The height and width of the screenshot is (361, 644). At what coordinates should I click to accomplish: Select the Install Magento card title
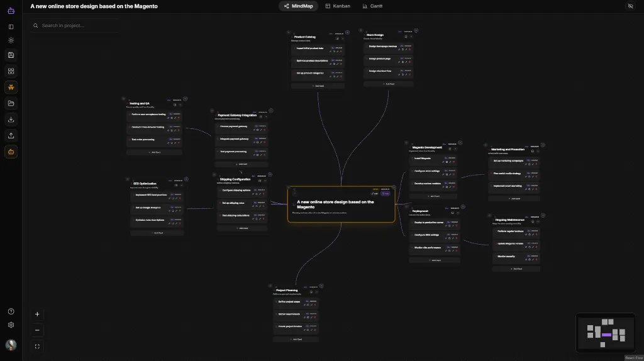click(x=422, y=158)
